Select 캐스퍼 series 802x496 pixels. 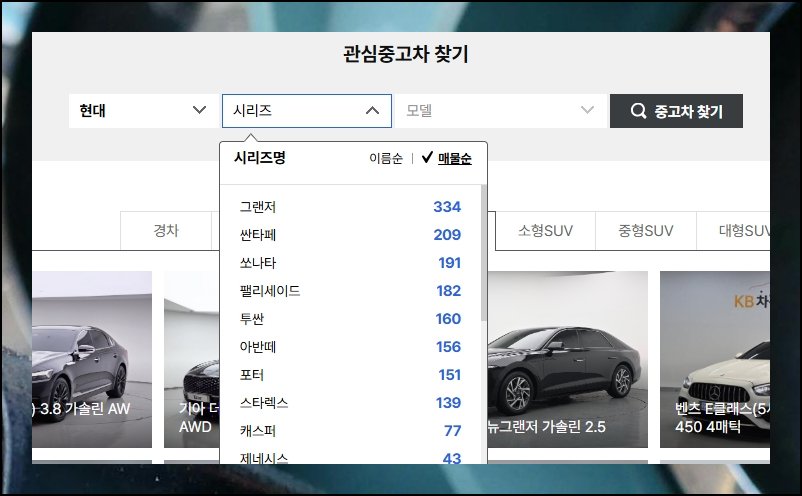[350, 431]
